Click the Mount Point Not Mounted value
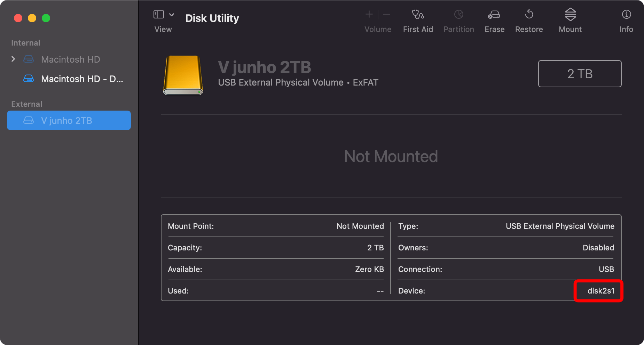The width and height of the screenshot is (644, 345). click(360, 226)
